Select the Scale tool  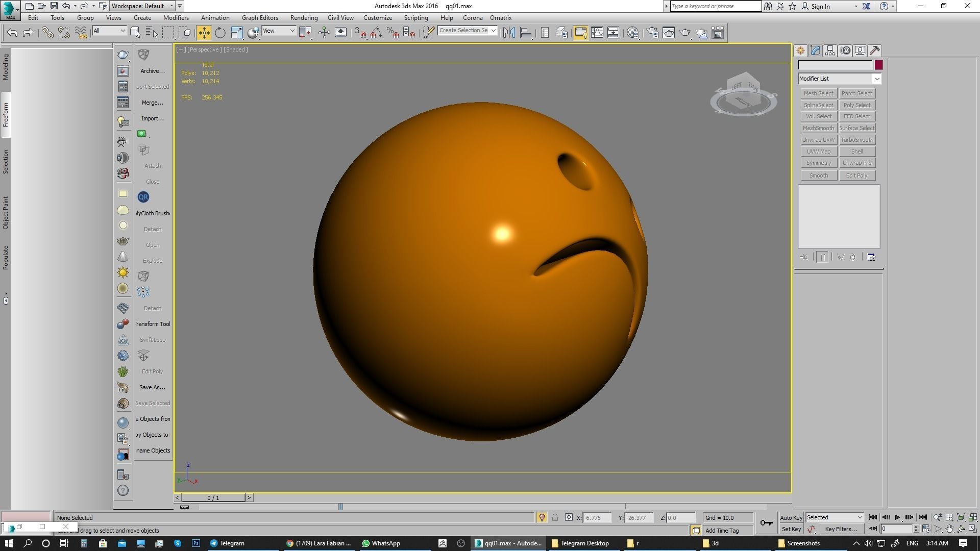237,33
